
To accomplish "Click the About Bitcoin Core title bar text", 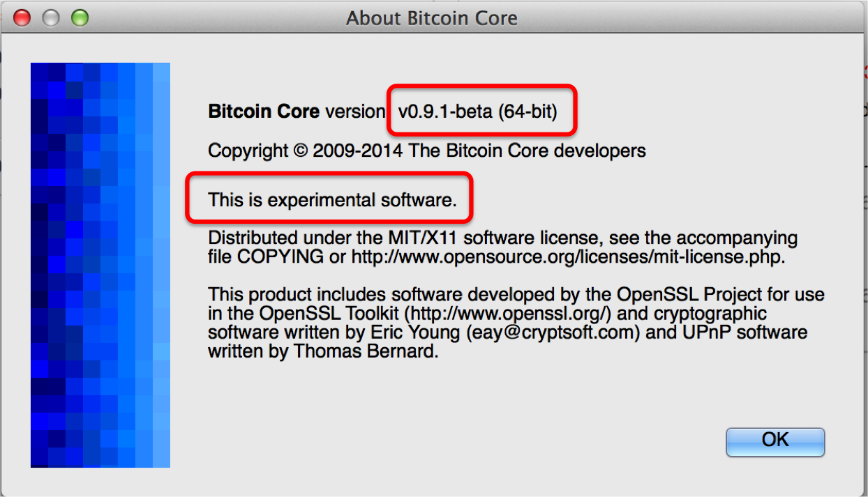I will pyautogui.click(x=431, y=18).
